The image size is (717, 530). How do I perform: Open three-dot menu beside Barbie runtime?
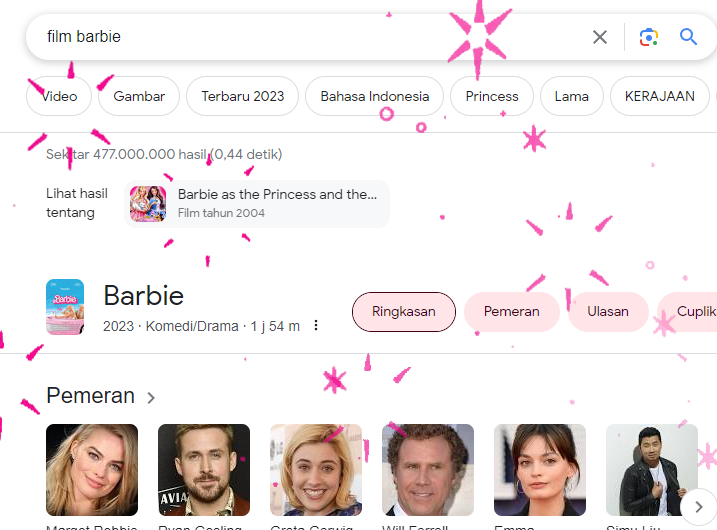[316, 326]
